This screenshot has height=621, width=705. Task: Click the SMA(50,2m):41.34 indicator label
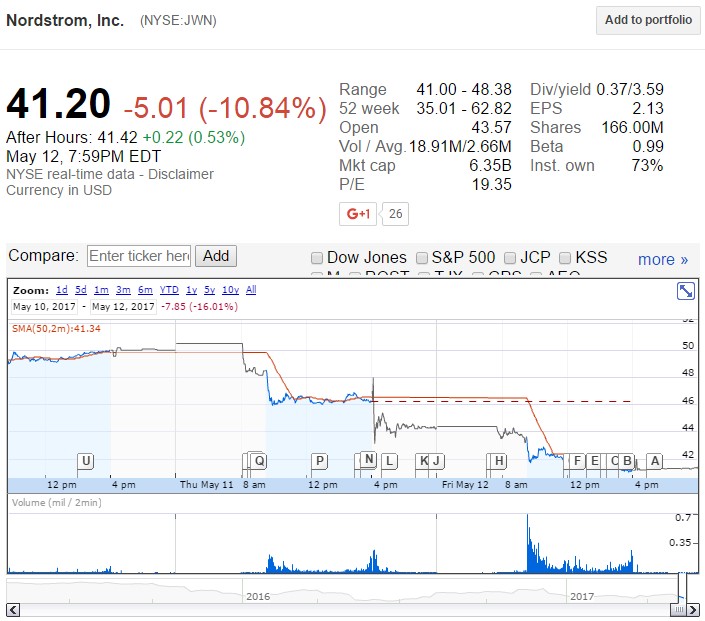[56, 329]
